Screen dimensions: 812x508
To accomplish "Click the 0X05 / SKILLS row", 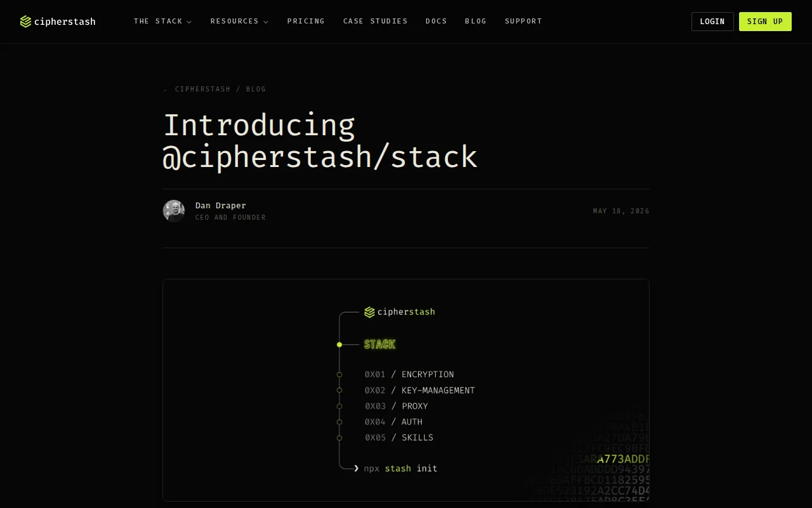I will tap(399, 438).
